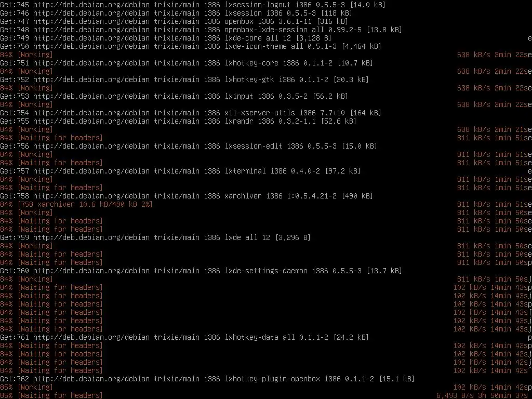532x399 pixels.
Task: Select the '[4,464 kB]' size value
Action: pyautogui.click(x=362, y=46)
